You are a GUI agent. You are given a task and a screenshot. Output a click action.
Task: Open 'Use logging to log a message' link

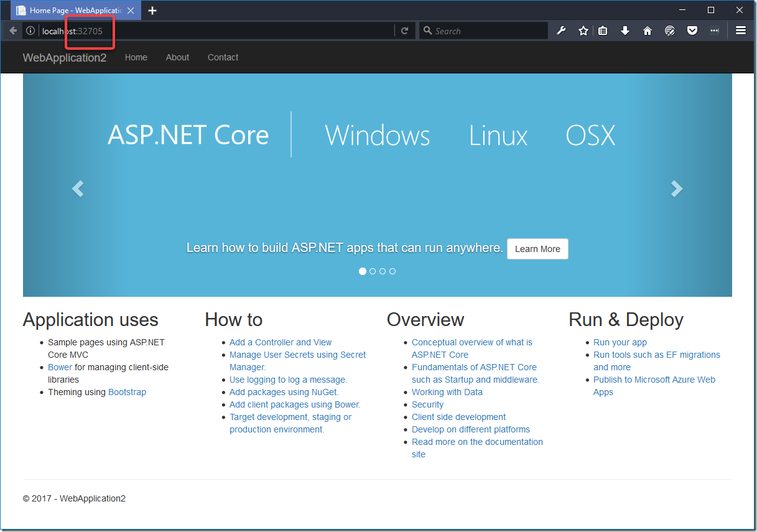(288, 380)
